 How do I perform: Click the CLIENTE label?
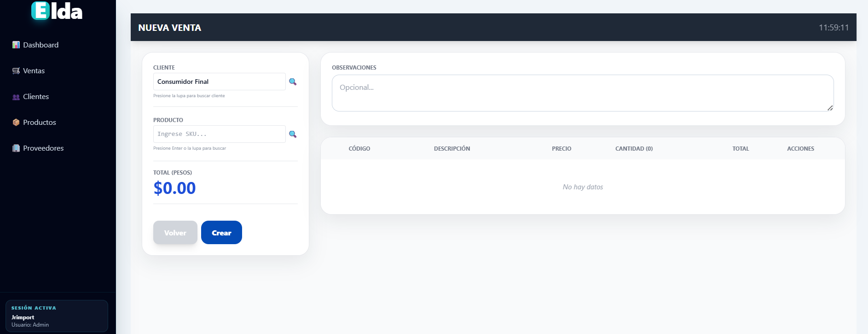point(164,67)
